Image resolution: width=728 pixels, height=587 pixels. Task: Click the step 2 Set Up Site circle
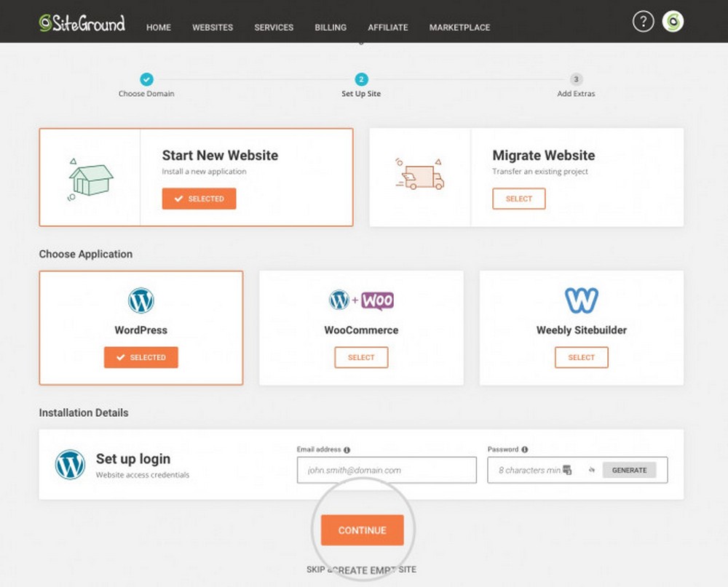361,79
